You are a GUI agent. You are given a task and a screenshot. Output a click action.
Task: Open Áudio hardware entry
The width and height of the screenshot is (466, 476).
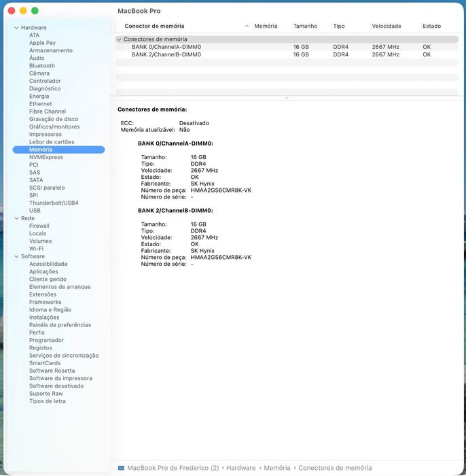(x=37, y=58)
